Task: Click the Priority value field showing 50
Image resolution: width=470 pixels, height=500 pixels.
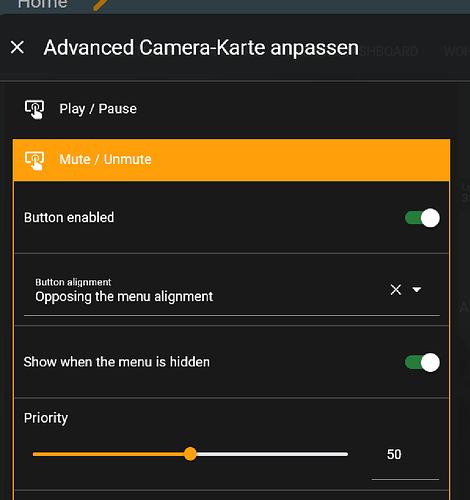Action: tap(405, 454)
